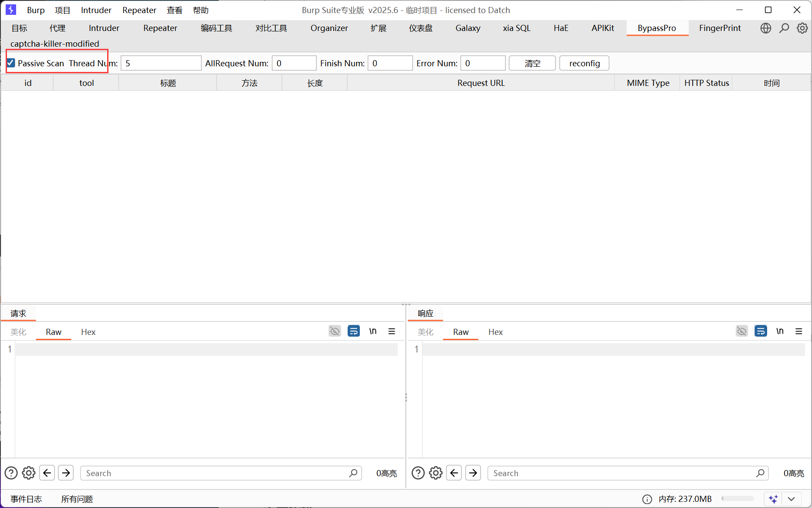Open the global language/browser globe icon

765,28
